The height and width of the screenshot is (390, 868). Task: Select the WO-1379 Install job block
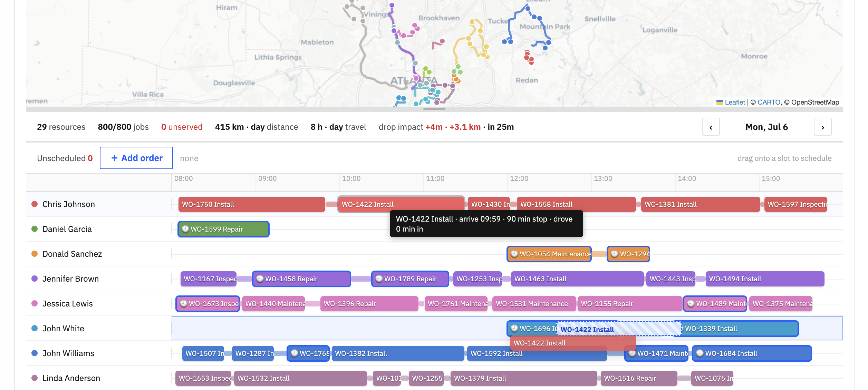524,378
